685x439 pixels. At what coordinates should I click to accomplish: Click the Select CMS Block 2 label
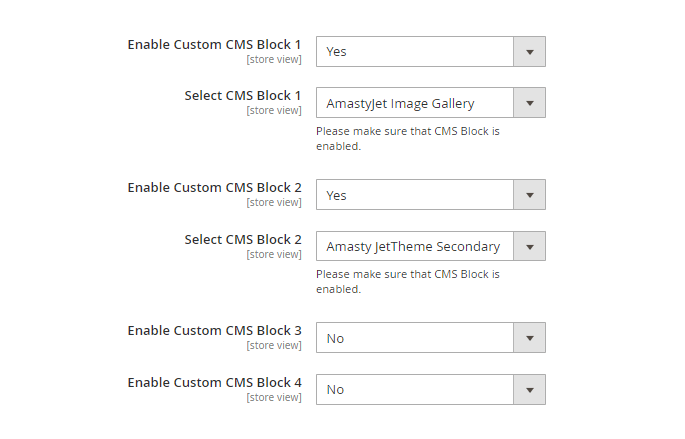click(243, 239)
